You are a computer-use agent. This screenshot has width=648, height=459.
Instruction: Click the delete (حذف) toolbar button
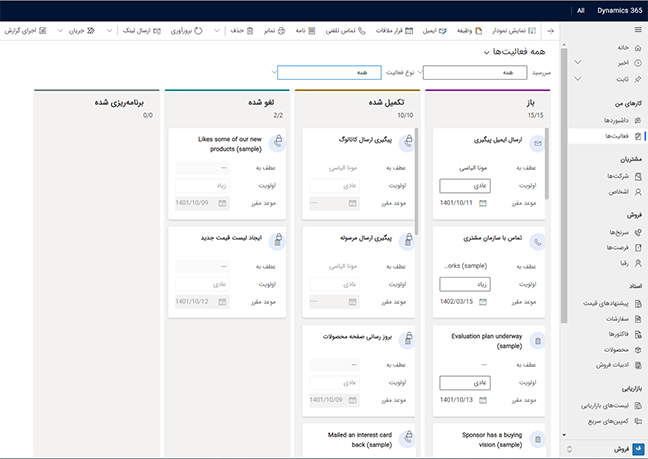(x=237, y=31)
